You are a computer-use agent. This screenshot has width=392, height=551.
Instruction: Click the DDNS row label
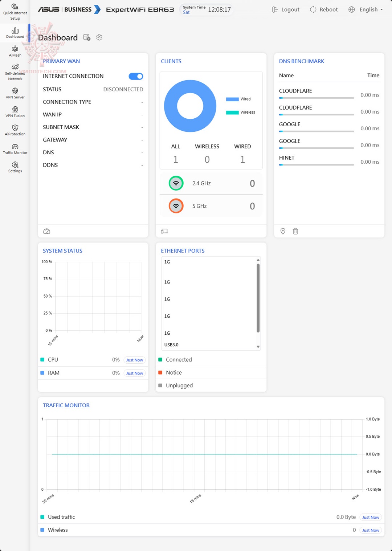click(50, 165)
